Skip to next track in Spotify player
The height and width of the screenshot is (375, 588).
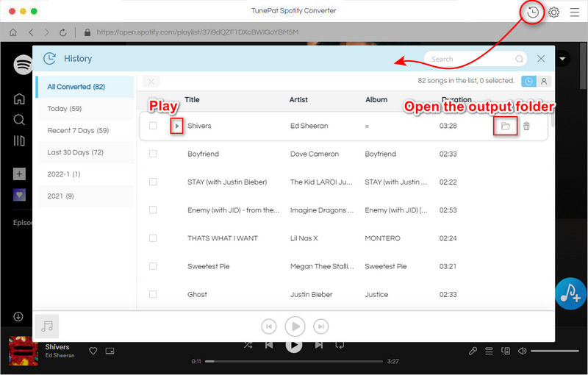pos(319,345)
